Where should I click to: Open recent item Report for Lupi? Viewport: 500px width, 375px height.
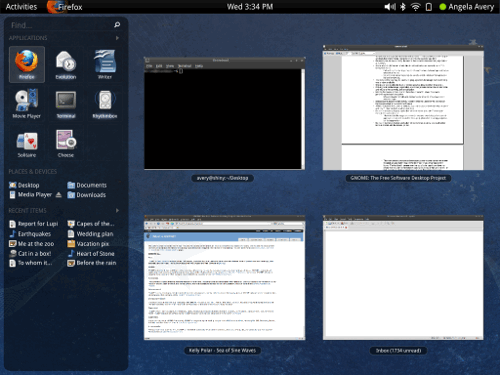(34, 224)
